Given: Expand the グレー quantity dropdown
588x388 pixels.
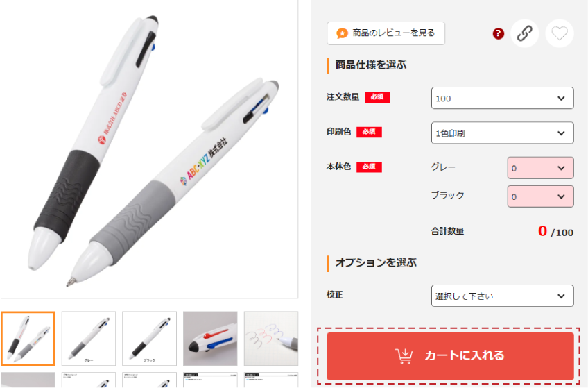Looking at the screenshot, I should coord(540,168).
